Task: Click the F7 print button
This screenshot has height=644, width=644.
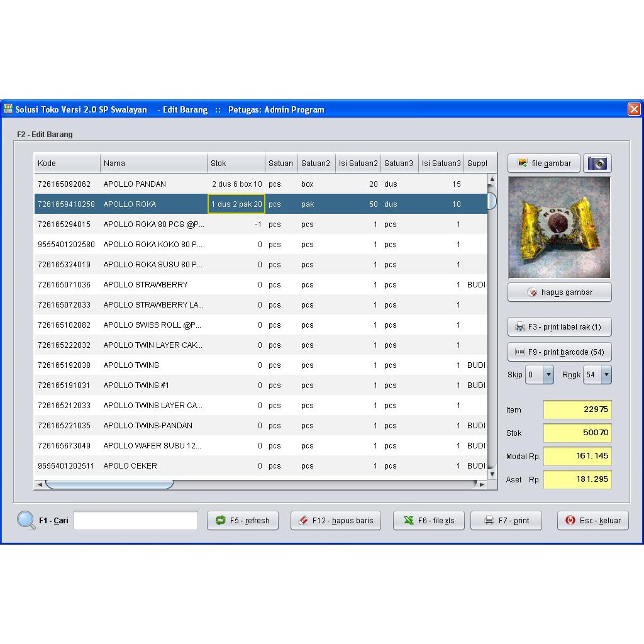Action: (x=506, y=521)
